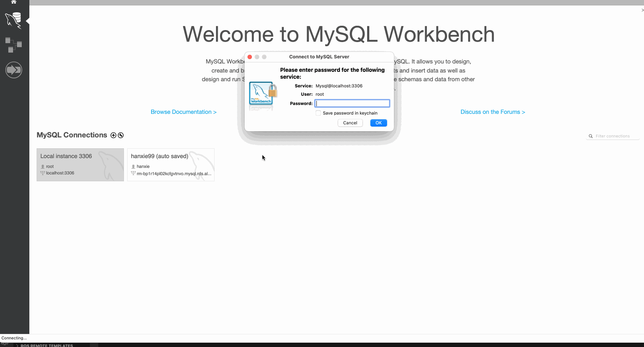Enable Save password in keychain
Image resolution: width=644 pixels, height=347 pixels.
(x=318, y=113)
